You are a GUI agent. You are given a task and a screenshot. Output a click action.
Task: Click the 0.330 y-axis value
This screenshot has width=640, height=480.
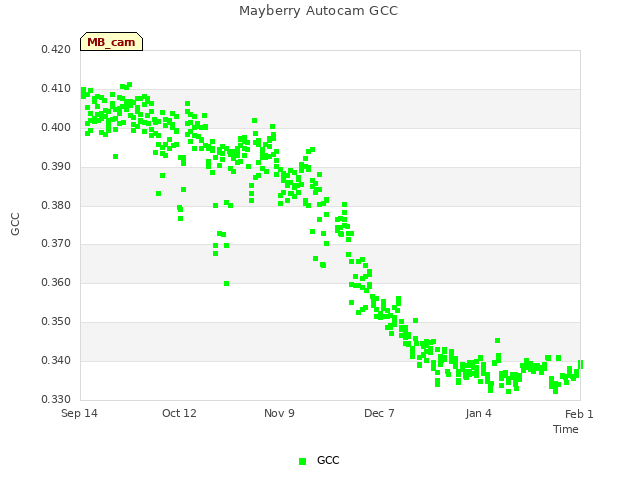(x=56, y=399)
